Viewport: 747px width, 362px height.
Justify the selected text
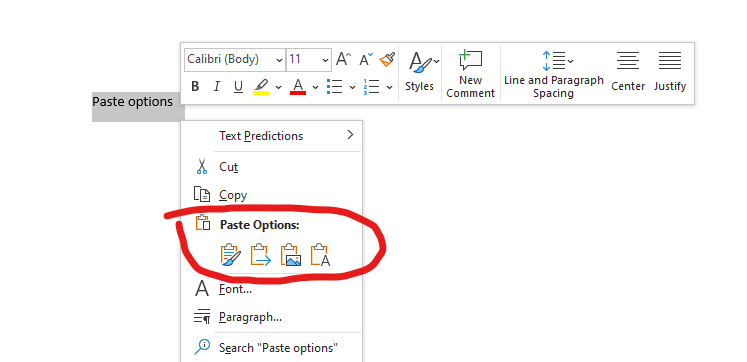click(670, 72)
